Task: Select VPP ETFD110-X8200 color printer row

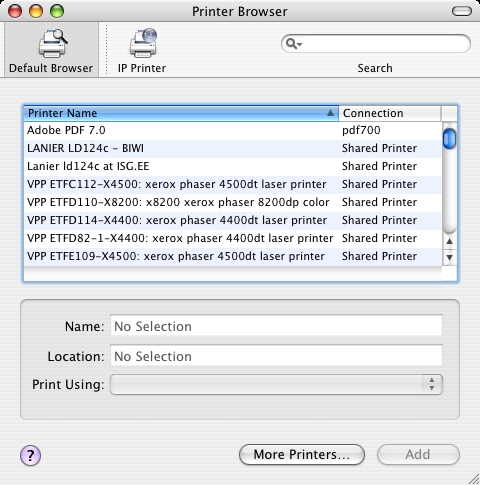Action: click(x=233, y=202)
